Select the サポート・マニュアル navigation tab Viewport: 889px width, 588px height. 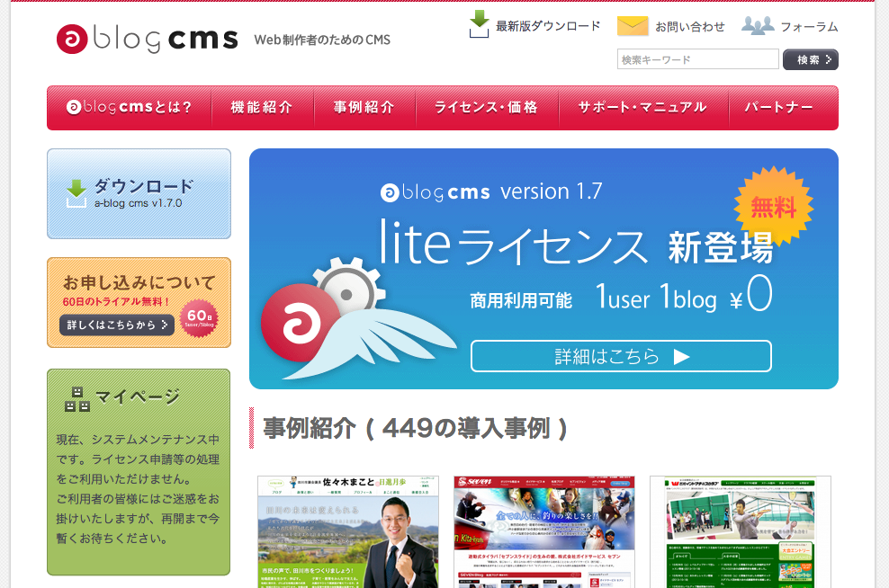(642, 108)
